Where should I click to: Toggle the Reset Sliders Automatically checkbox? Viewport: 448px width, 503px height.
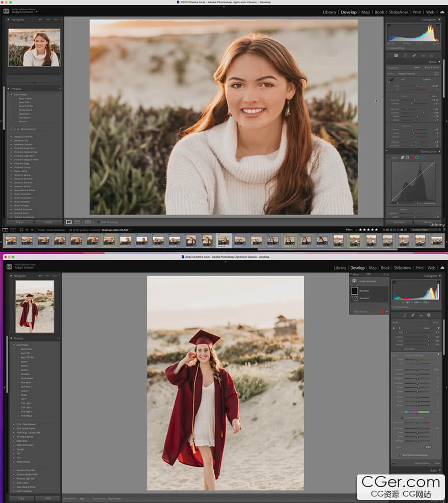click(401, 455)
